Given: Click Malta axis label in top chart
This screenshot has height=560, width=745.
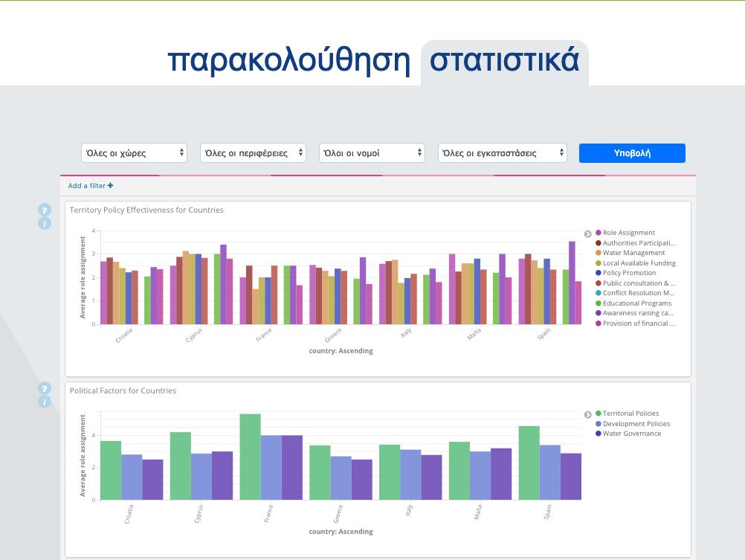Looking at the screenshot, I should pos(474,334).
